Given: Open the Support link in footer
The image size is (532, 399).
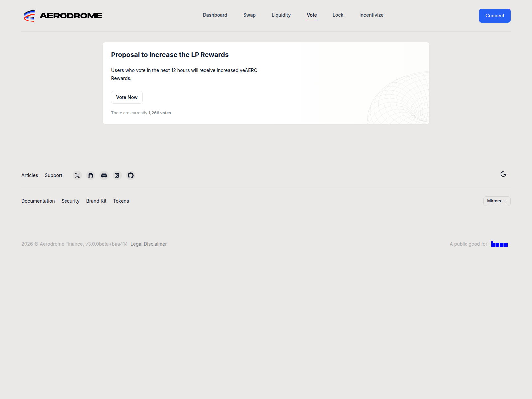Looking at the screenshot, I should (53, 175).
